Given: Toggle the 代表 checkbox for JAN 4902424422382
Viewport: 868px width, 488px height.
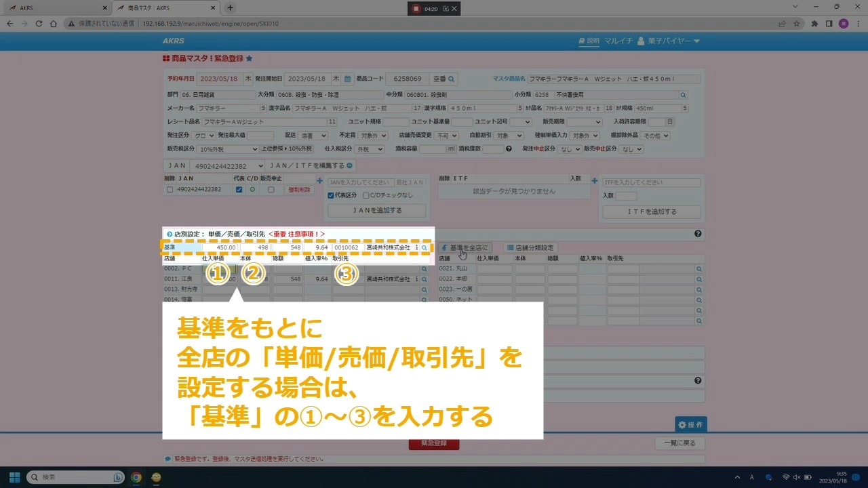Looking at the screenshot, I should point(239,190).
